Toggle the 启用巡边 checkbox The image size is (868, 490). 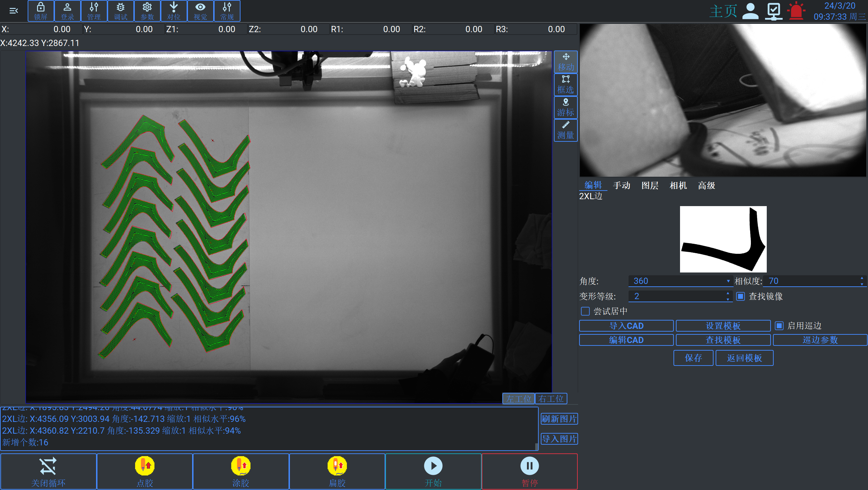pos(779,326)
